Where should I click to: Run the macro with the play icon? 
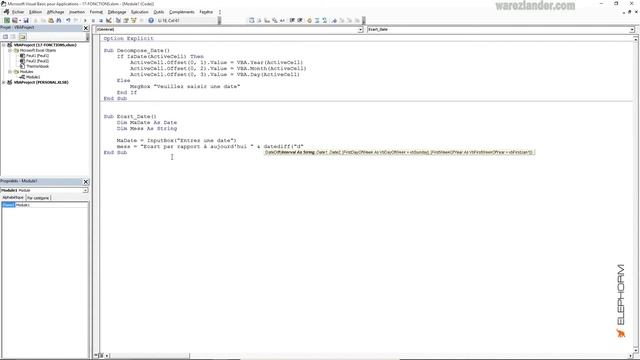click(85, 20)
